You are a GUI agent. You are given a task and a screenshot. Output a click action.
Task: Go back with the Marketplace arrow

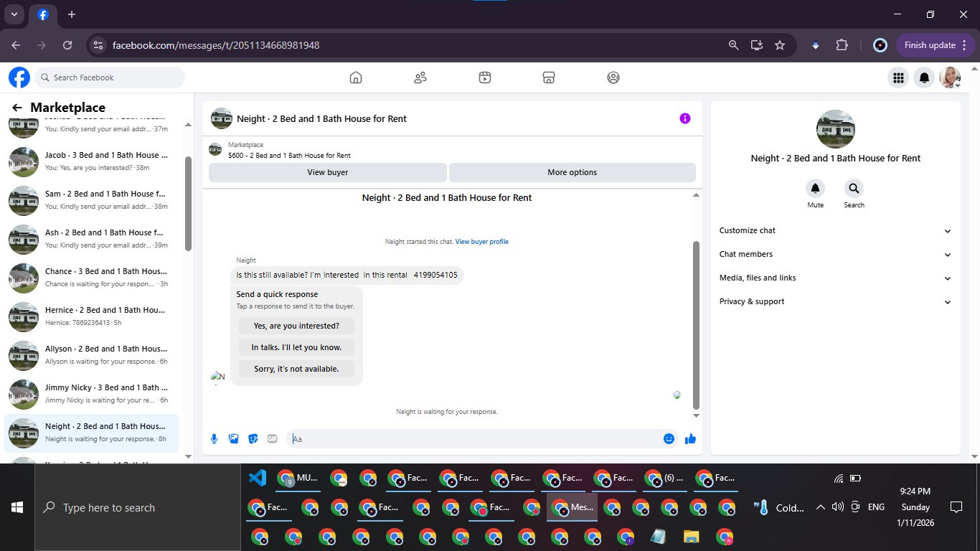click(17, 108)
